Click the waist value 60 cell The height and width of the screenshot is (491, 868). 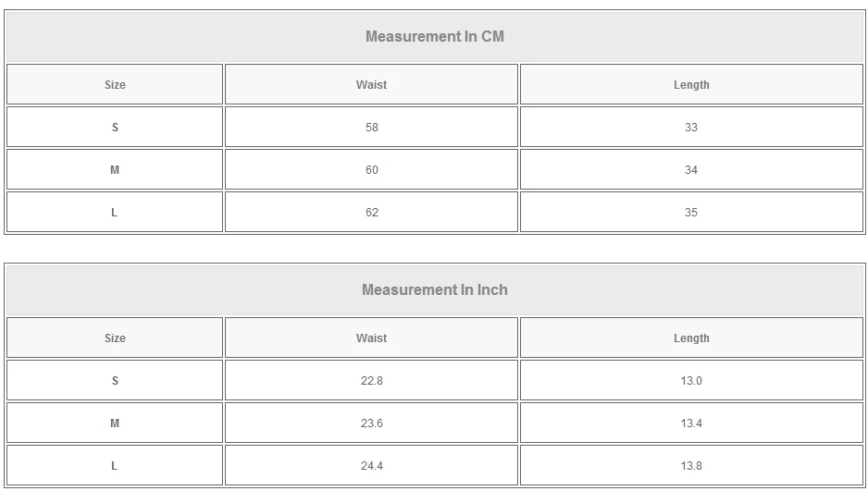[371, 170]
